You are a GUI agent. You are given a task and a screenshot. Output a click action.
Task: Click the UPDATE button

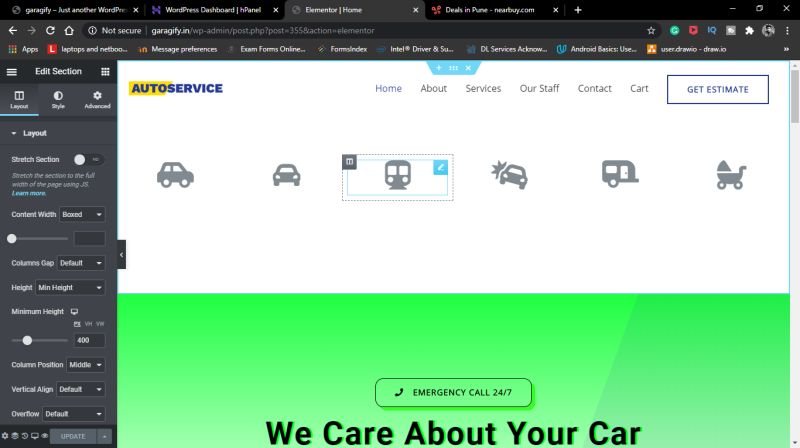(73, 436)
